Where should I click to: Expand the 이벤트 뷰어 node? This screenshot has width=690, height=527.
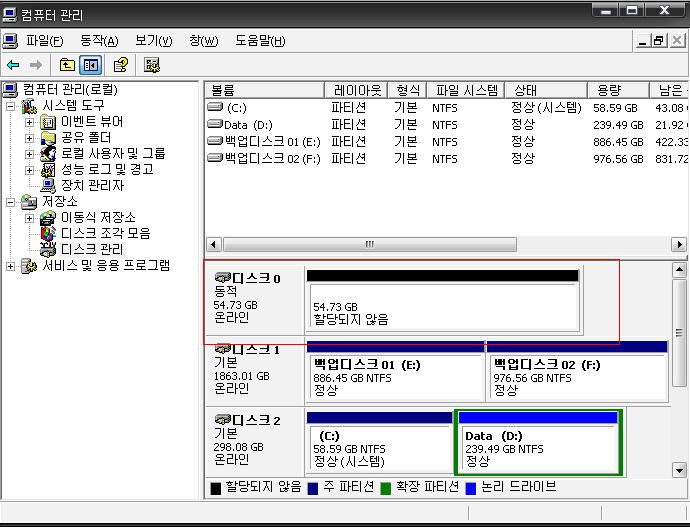tap(29, 122)
